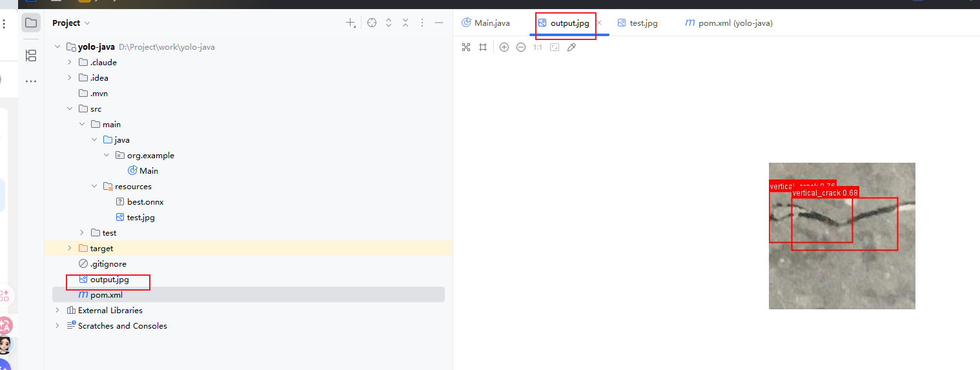Viewport: 980px width, 370px height.
Task: Activate the color picker pipette tool
Action: click(x=571, y=47)
